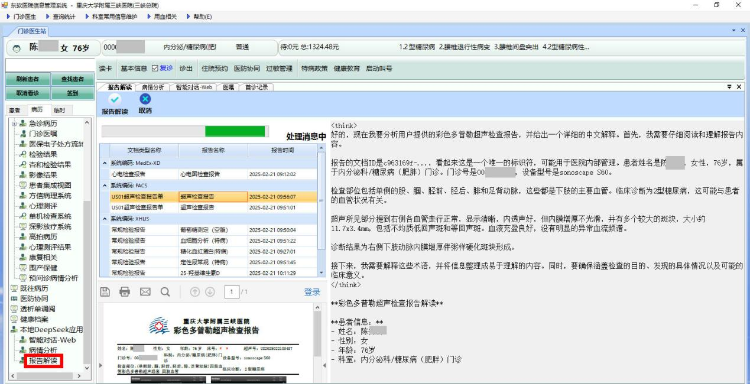Select the 门诊医生站 tab
Viewport: 750px width, 384px height.
[32, 31]
